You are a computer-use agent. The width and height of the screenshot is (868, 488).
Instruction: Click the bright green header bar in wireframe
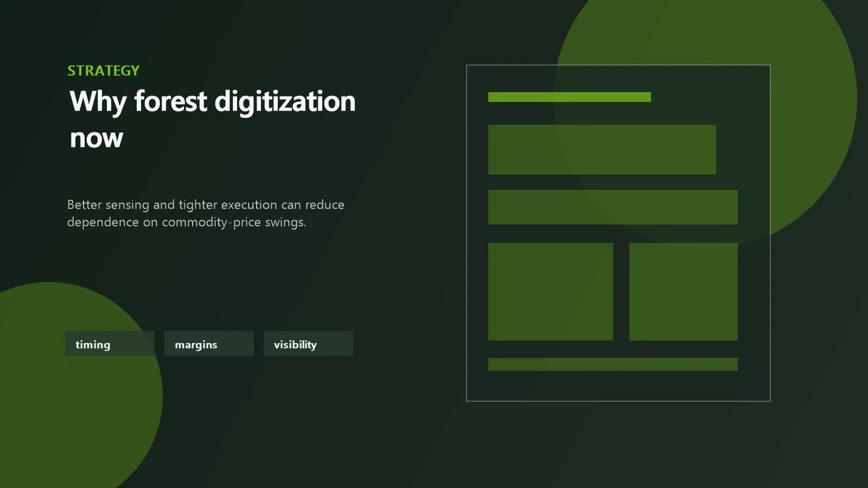[570, 97]
